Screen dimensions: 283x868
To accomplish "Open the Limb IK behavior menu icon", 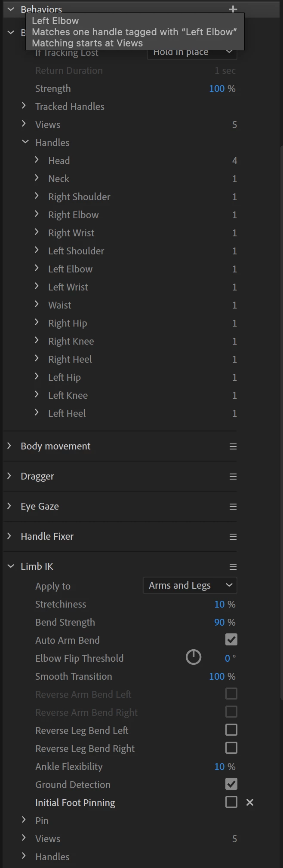I will pyautogui.click(x=233, y=567).
